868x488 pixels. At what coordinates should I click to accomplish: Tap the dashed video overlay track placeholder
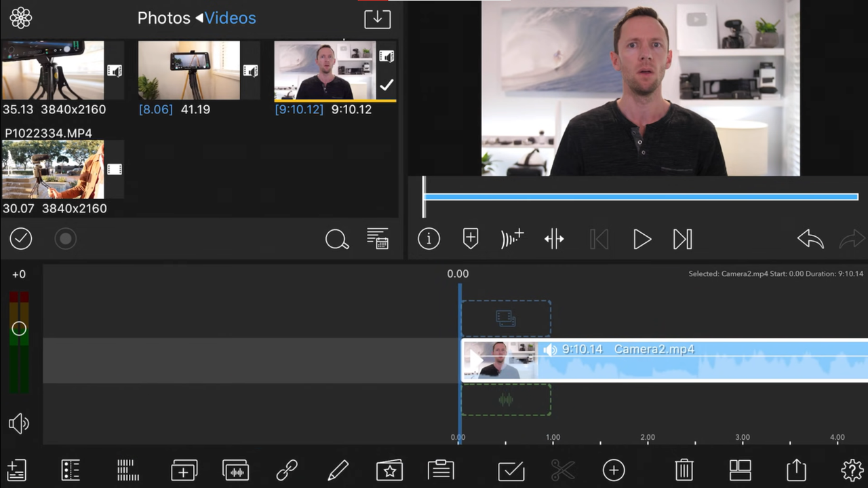(506, 318)
